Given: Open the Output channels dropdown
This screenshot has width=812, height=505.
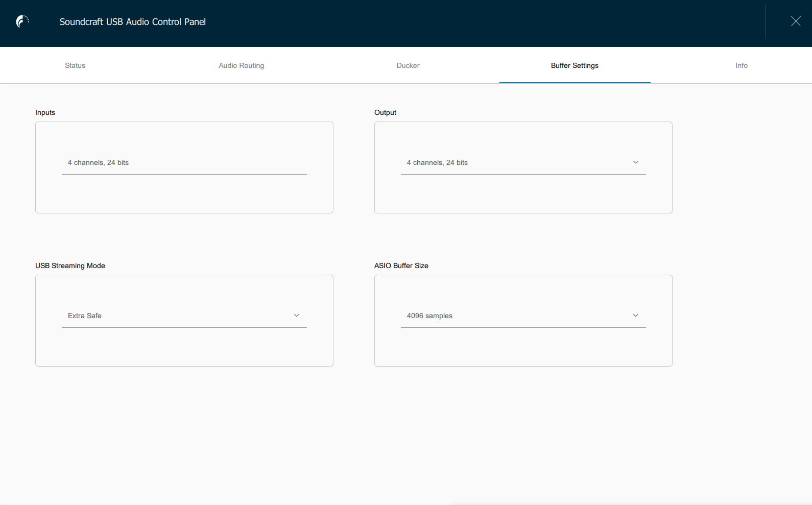Looking at the screenshot, I should (x=523, y=162).
